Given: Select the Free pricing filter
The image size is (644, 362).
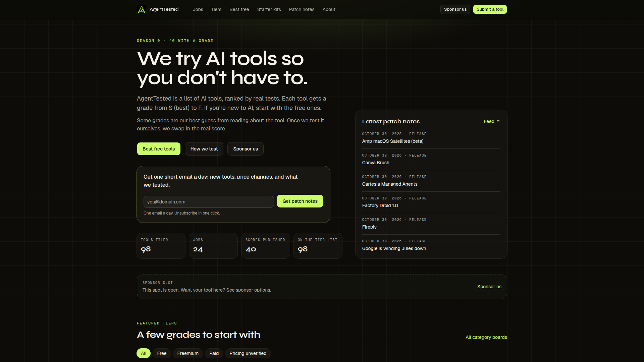Looking at the screenshot, I should [x=162, y=353].
